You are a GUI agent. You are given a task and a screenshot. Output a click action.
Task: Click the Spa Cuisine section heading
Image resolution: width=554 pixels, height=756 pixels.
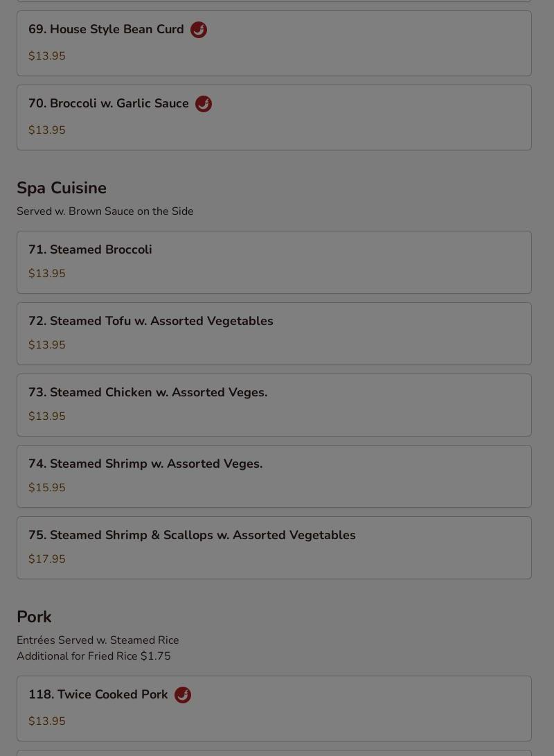click(x=62, y=188)
